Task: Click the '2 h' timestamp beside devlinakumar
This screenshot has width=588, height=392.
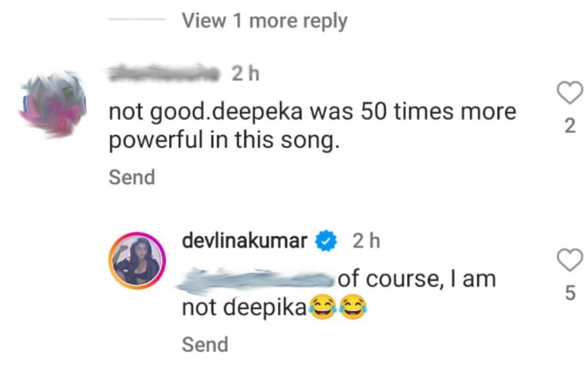Action: coord(366,242)
